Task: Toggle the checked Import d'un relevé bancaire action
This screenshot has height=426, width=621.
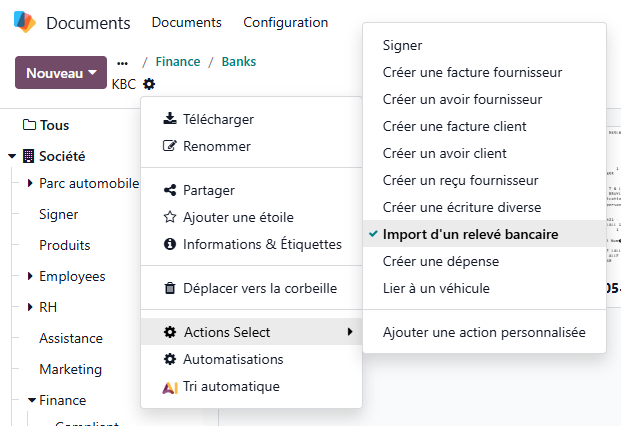Action: (x=470, y=234)
